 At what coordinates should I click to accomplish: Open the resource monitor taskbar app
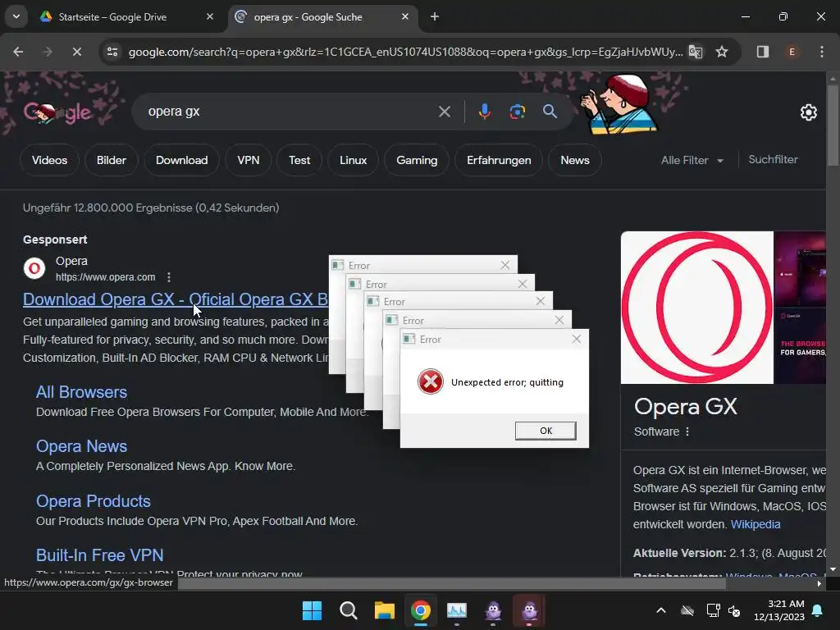click(456, 610)
